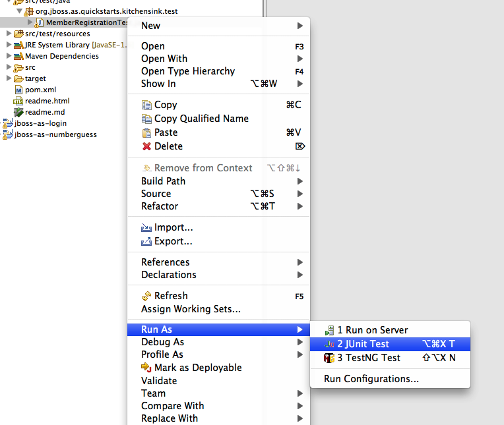
Task: Select jboss-as-login project label
Action: click(x=40, y=124)
